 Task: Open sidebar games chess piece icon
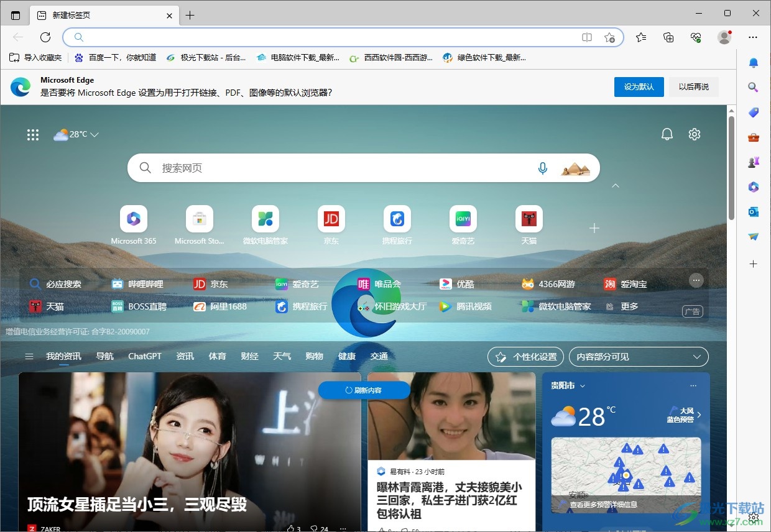coord(754,162)
